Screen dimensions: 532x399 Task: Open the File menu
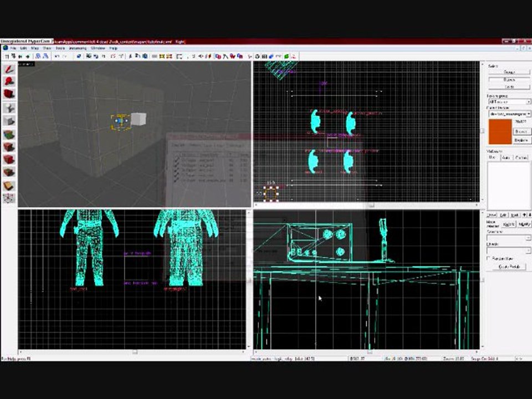13,48
